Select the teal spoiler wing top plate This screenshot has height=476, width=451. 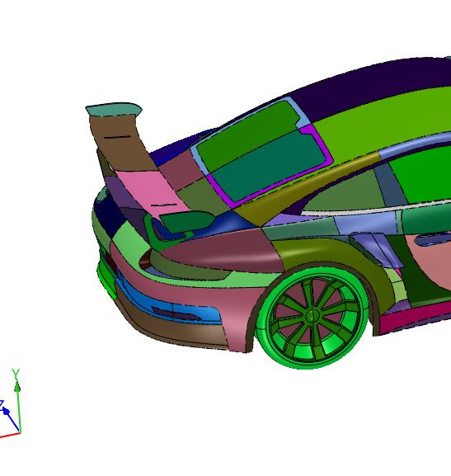(x=114, y=109)
